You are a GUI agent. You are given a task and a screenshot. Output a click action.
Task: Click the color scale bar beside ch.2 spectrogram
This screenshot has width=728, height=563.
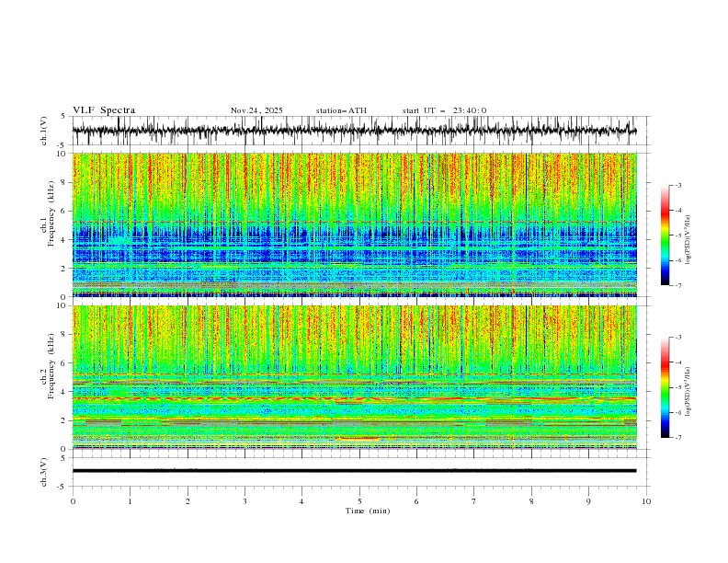point(665,387)
